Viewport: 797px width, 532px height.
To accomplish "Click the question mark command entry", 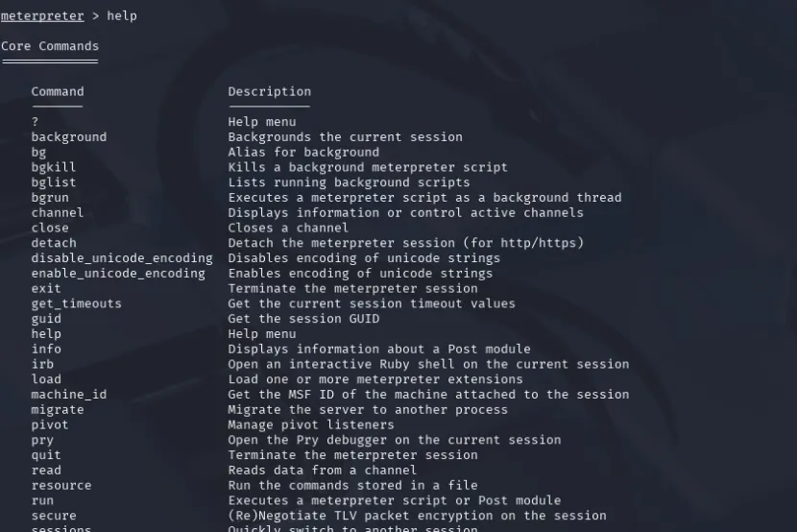I will pos(36,122).
